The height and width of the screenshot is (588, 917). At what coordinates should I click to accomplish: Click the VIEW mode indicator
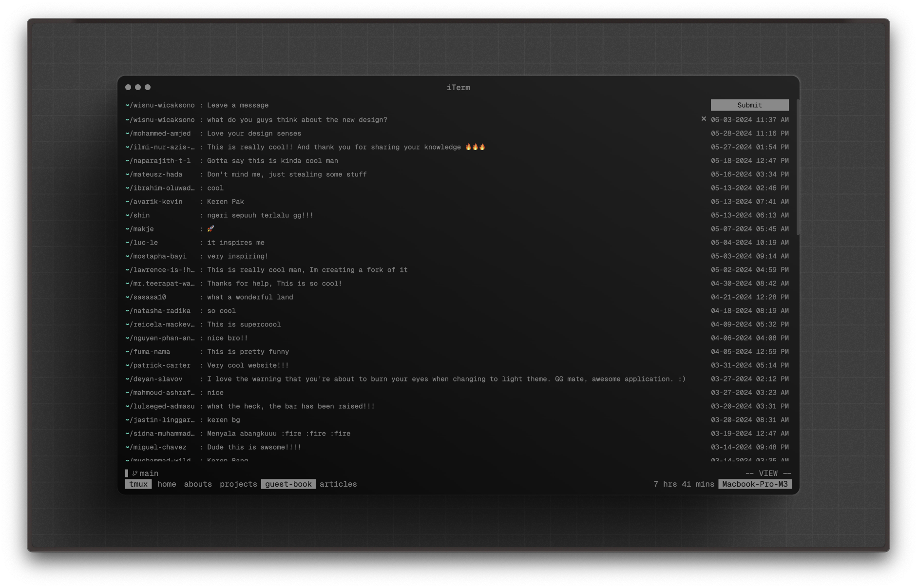pyautogui.click(x=768, y=473)
